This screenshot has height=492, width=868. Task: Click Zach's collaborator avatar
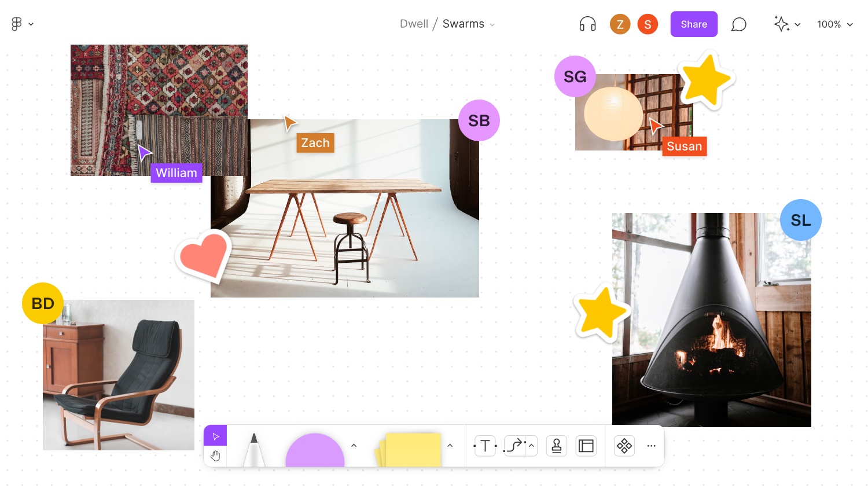point(620,24)
